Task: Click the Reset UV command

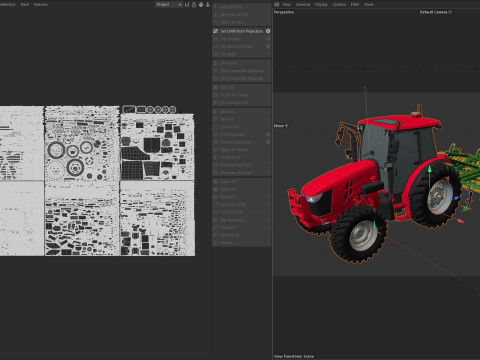Action: (241, 197)
